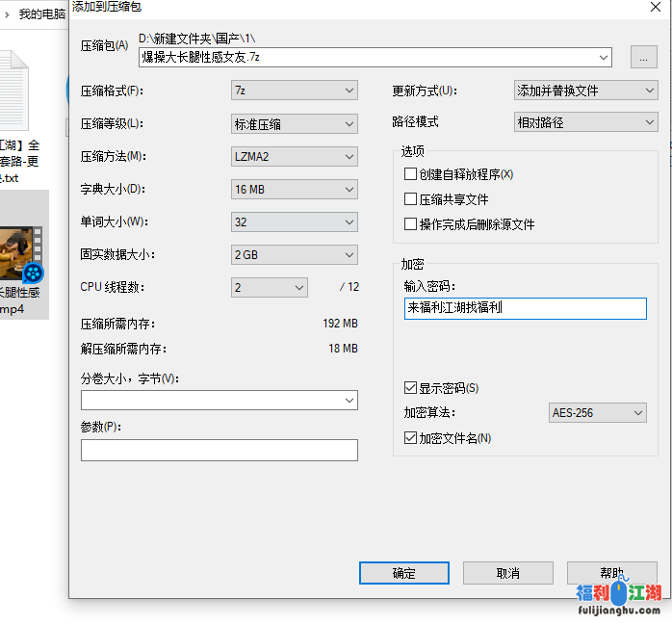672x625 pixels.
Task: Expand the 路径模式 dropdown showing 相对路径
Action: tap(585, 122)
